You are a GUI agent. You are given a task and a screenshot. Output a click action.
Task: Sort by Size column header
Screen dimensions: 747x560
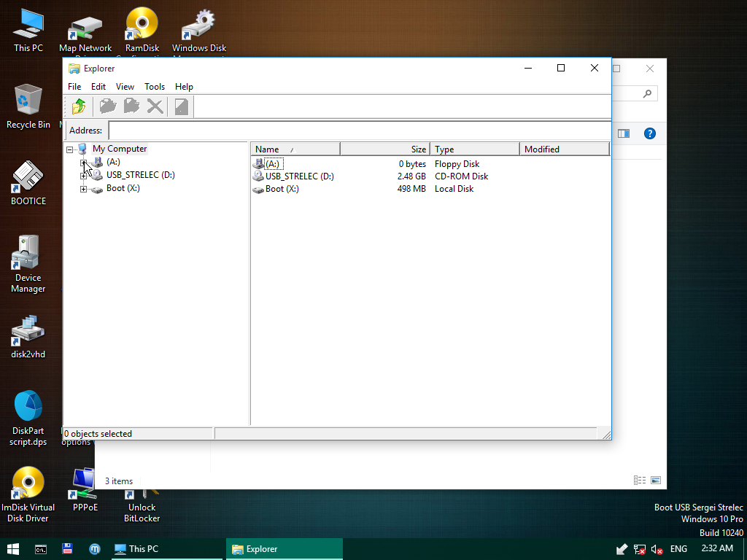coord(385,149)
